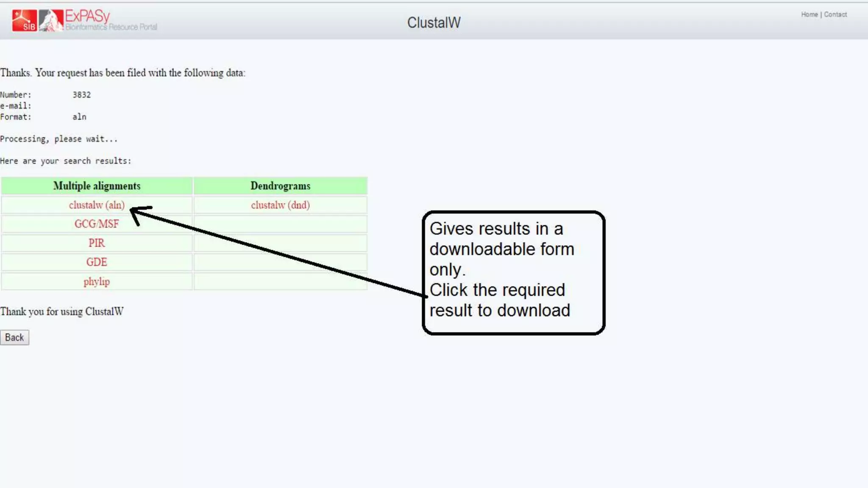Click the annotation callout text box
The height and width of the screenshot is (488, 868).
coord(513,271)
